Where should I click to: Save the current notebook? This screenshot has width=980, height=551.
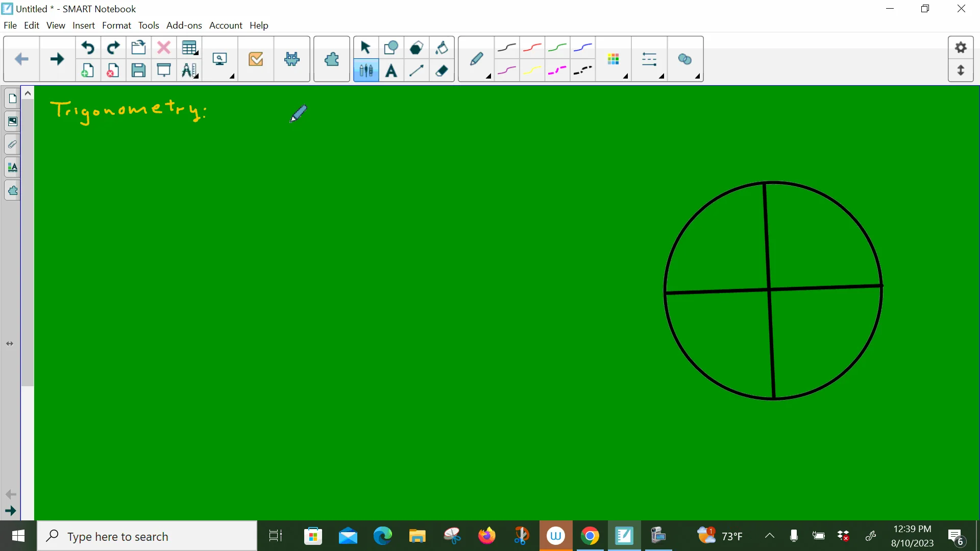[138, 70]
